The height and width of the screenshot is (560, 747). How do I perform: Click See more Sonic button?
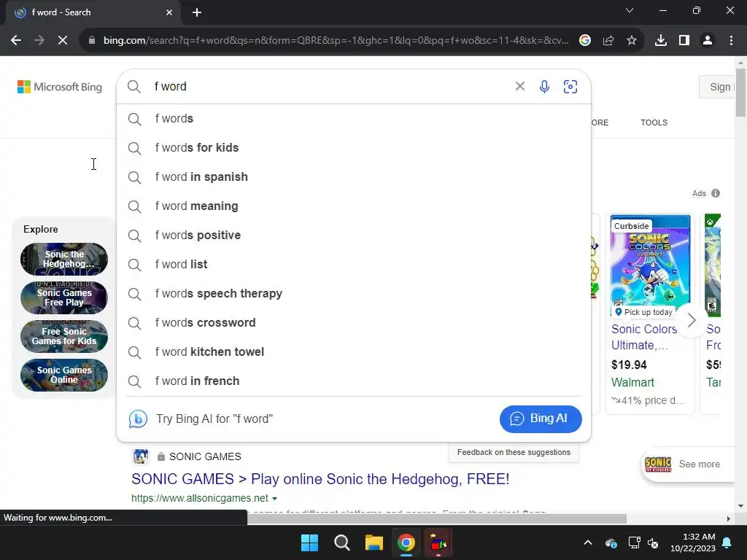(687, 464)
